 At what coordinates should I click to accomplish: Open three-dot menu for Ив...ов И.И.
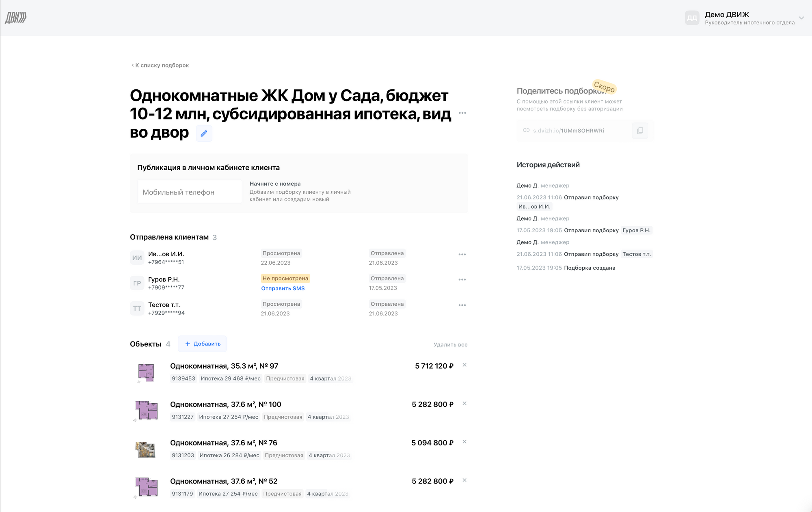(462, 255)
